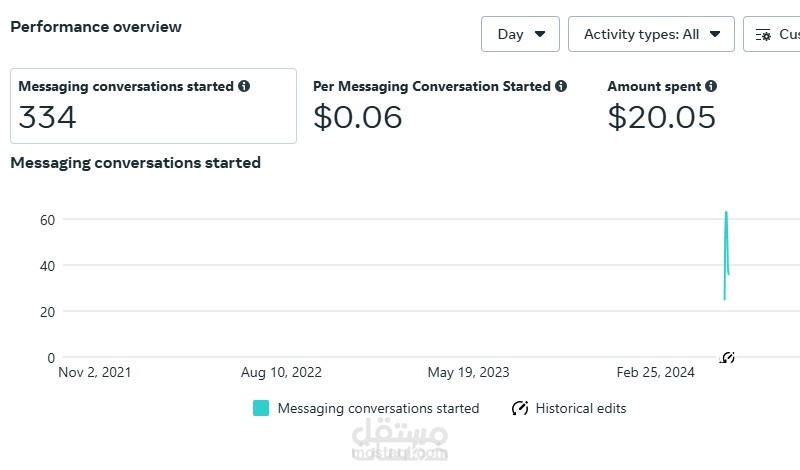Toggle Messaging conversations started legend label
The height and width of the screenshot is (470, 800).
pyautogui.click(x=378, y=408)
